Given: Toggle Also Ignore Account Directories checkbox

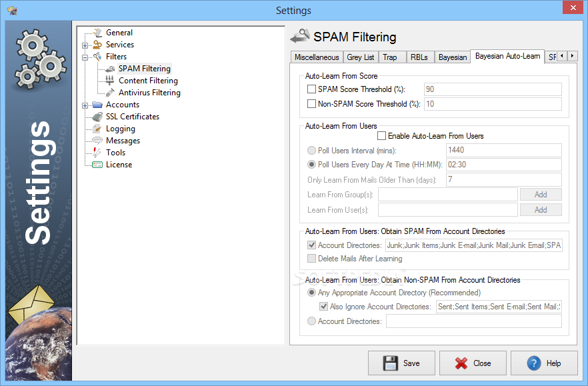Looking at the screenshot, I should (x=323, y=307).
